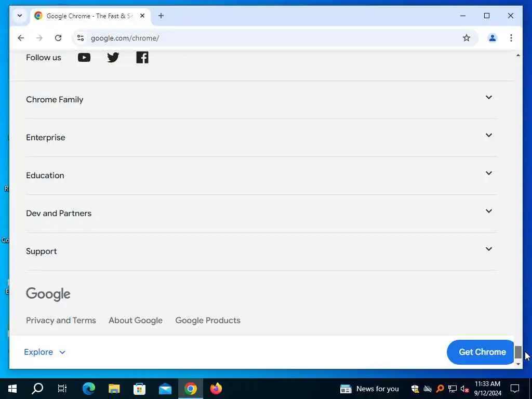This screenshot has height=399, width=532.
Task: Select the Google Chrome browser tab
Action: pyautogui.click(x=90, y=16)
